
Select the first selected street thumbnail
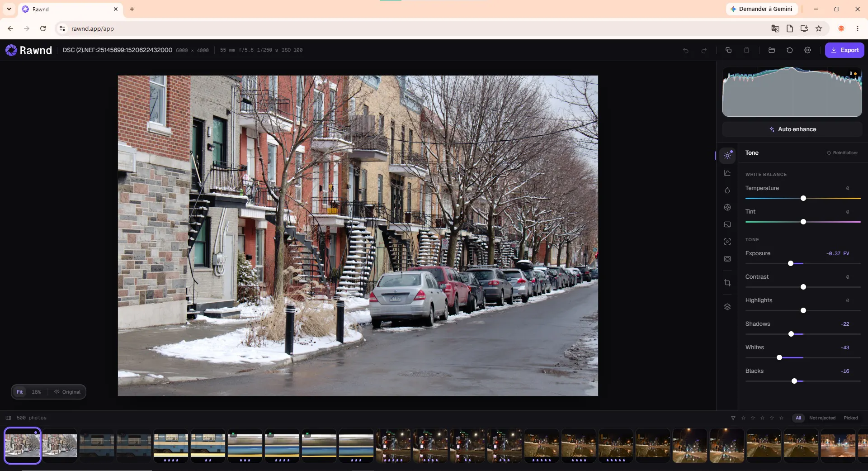pos(23,446)
